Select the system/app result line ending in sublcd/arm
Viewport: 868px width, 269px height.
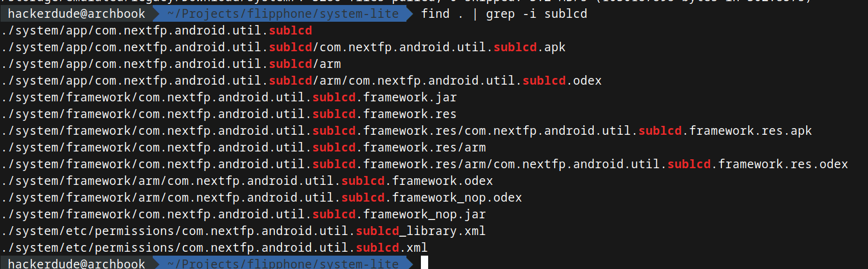click(171, 64)
